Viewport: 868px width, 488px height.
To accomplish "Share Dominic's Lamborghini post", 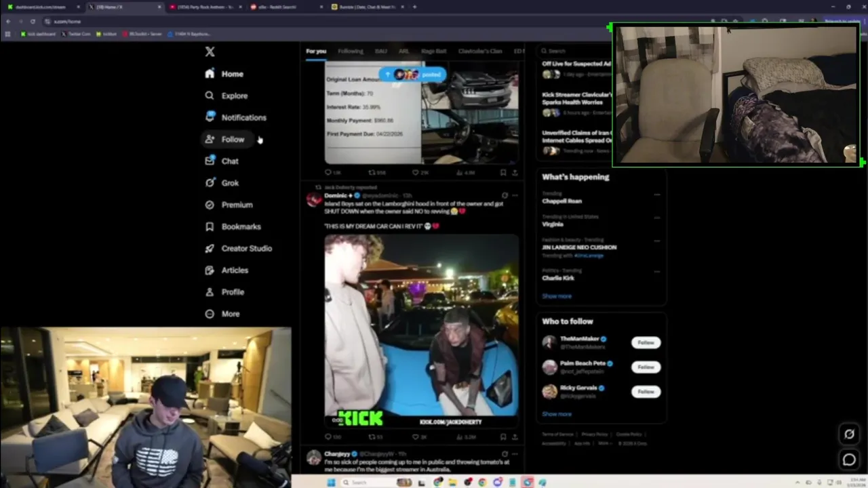I will pyautogui.click(x=515, y=437).
